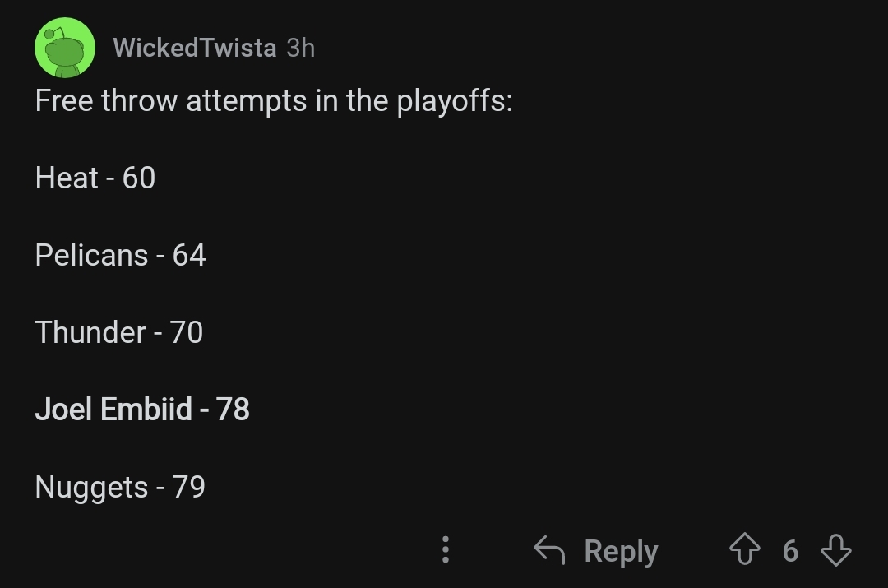Click the 3h comment timestamp
The width and height of the screenshot is (888, 588).
pos(301,48)
